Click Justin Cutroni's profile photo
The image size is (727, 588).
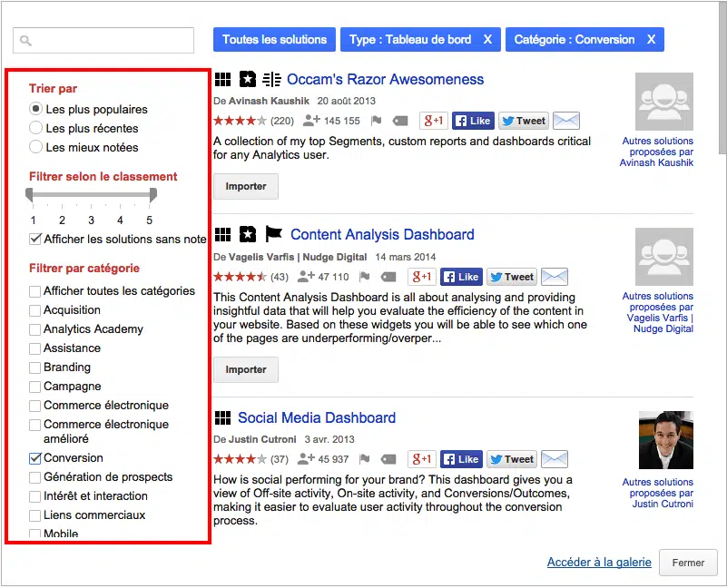point(665,439)
